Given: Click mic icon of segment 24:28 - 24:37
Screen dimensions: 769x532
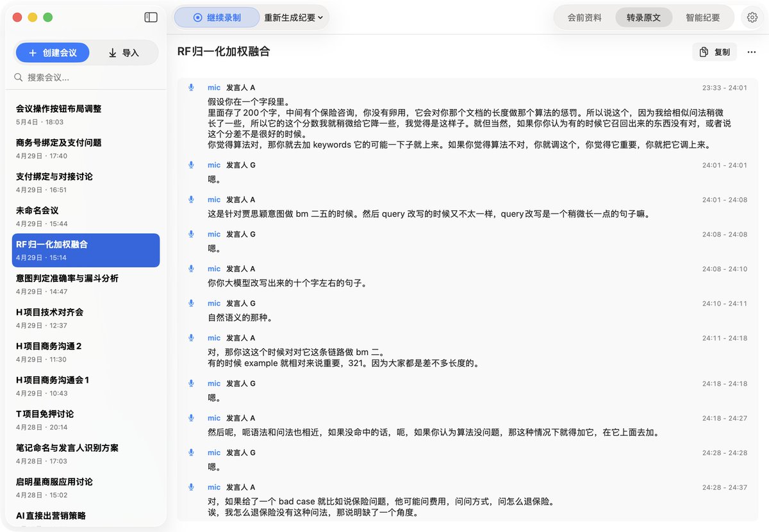Looking at the screenshot, I should coord(191,488).
